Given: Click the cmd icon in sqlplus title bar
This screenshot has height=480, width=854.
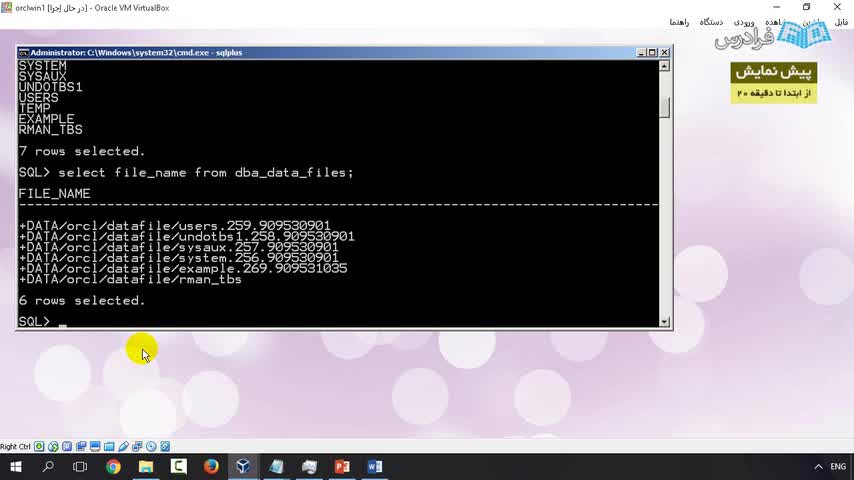Looking at the screenshot, I should click(23, 53).
